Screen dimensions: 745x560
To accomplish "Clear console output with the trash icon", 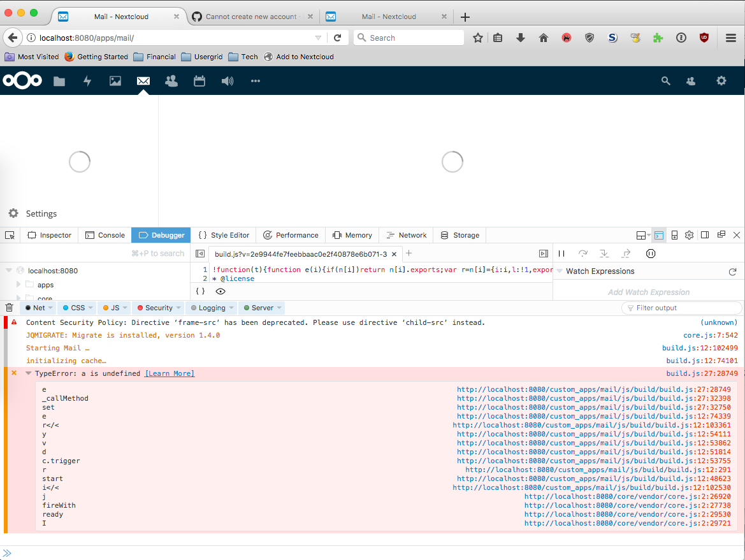I will [x=9, y=307].
